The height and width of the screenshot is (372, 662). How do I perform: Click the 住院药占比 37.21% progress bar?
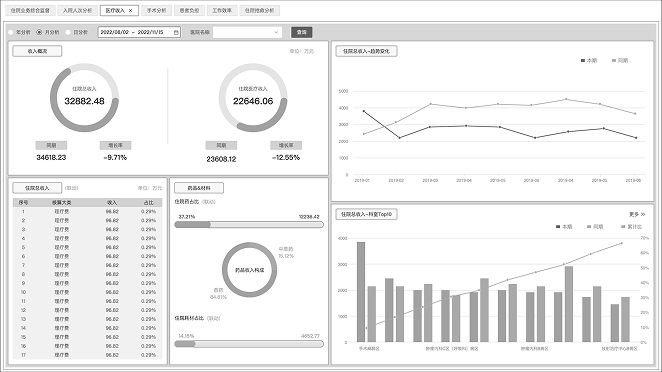tap(249, 225)
